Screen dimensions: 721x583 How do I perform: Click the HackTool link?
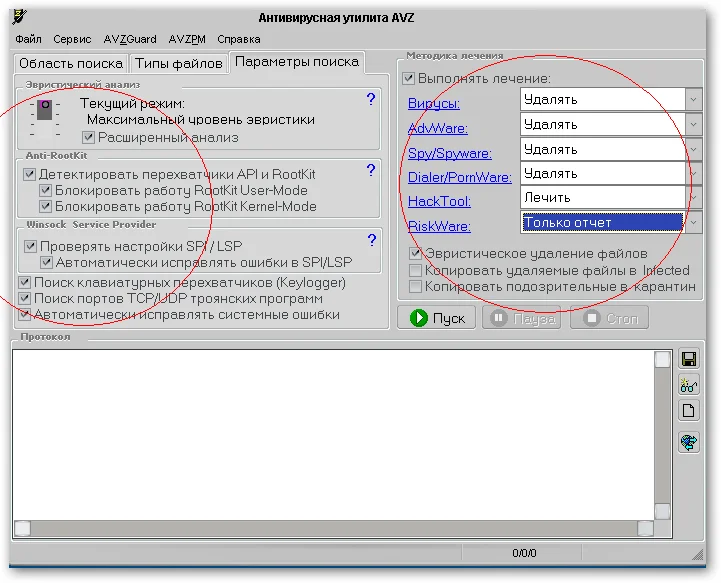click(439, 201)
